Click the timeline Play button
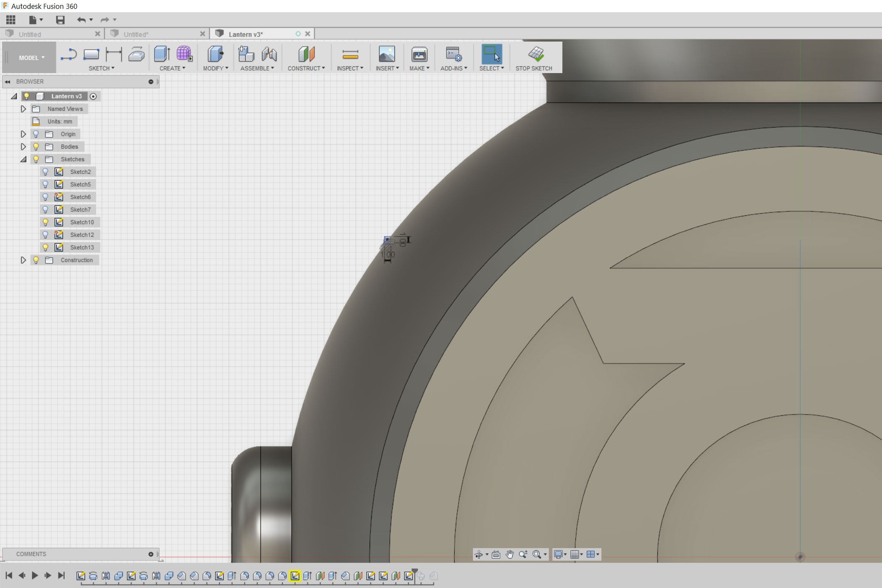 35,576
